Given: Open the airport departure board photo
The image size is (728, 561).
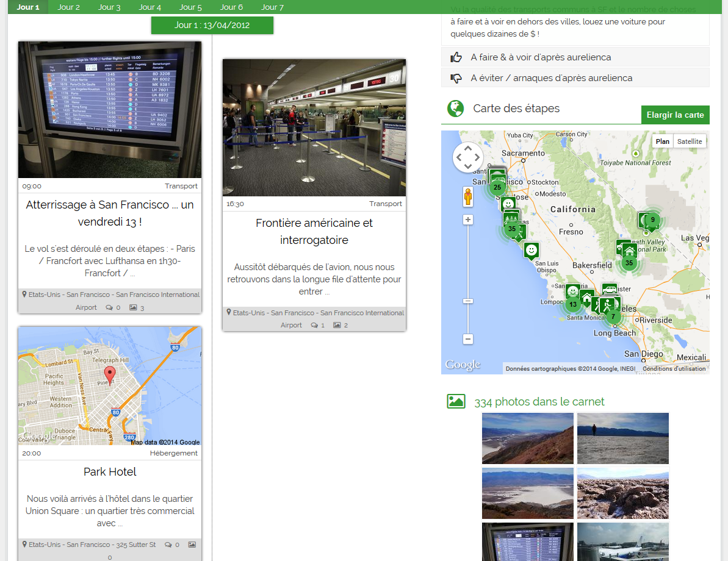Looking at the screenshot, I should 110,110.
